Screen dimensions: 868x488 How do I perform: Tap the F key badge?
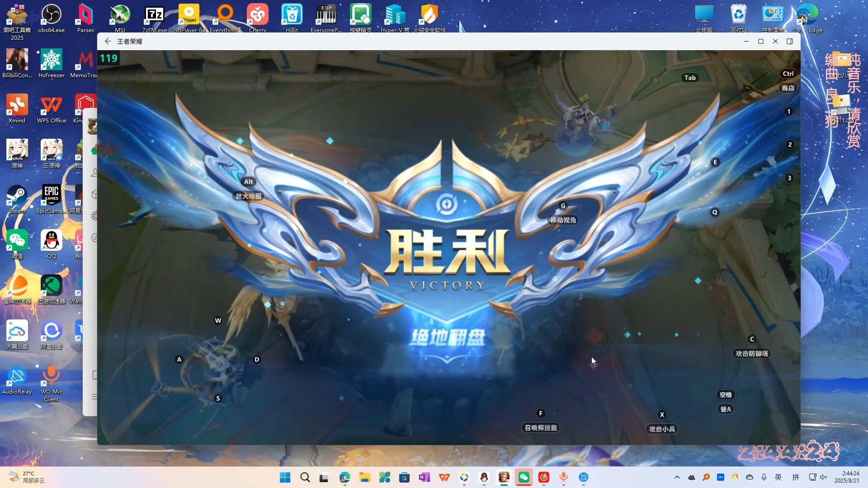pyautogui.click(x=541, y=413)
